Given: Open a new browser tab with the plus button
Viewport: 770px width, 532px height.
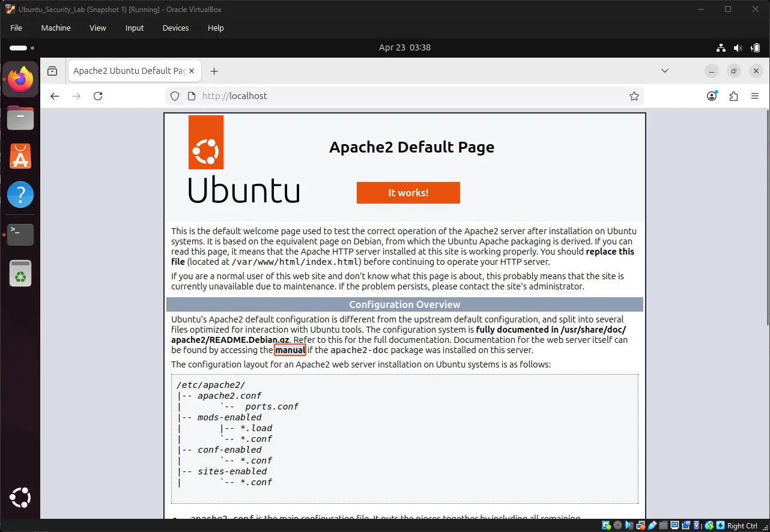Looking at the screenshot, I should (214, 71).
